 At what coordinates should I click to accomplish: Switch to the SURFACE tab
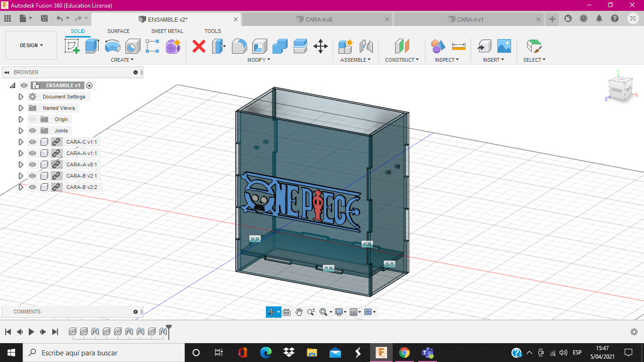tap(118, 31)
